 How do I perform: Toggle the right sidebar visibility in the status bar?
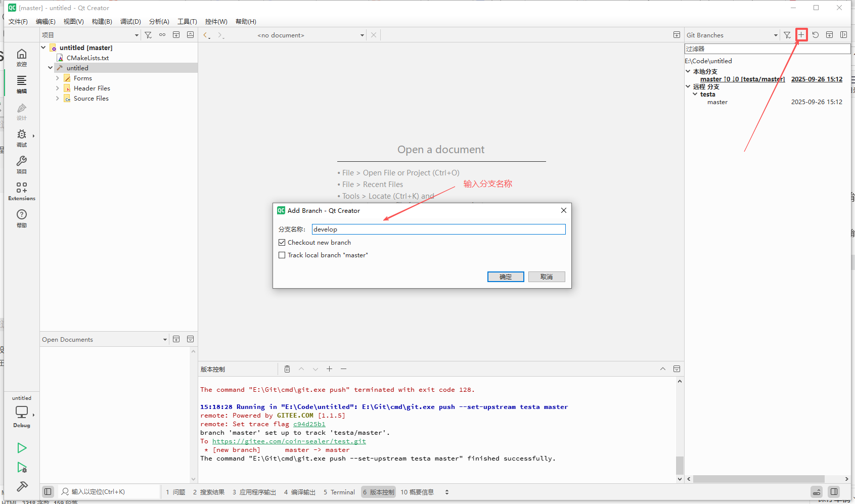click(834, 491)
